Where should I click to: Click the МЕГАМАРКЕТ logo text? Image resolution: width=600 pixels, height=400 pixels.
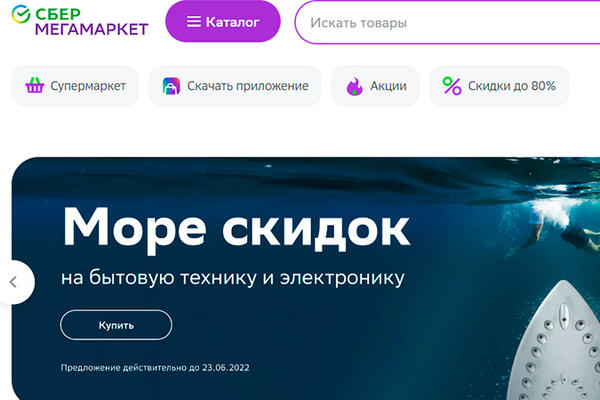[x=92, y=29]
